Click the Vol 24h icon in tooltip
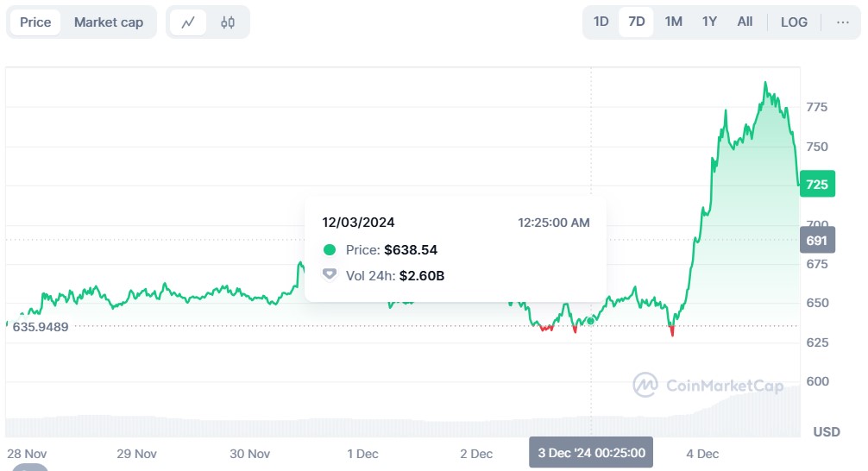868x471 pixels. (x=329, y=275)
